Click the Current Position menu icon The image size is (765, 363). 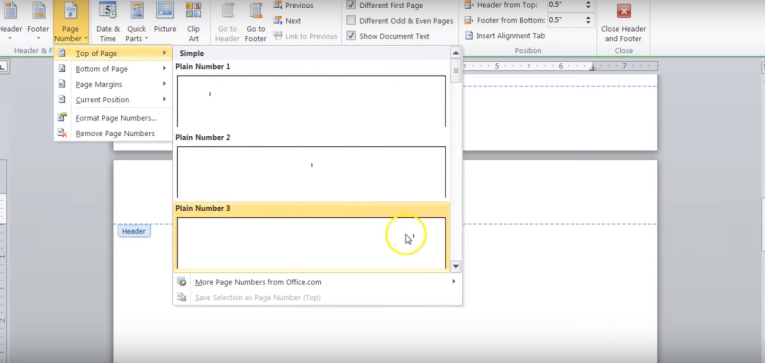click(x=62, y=100)
